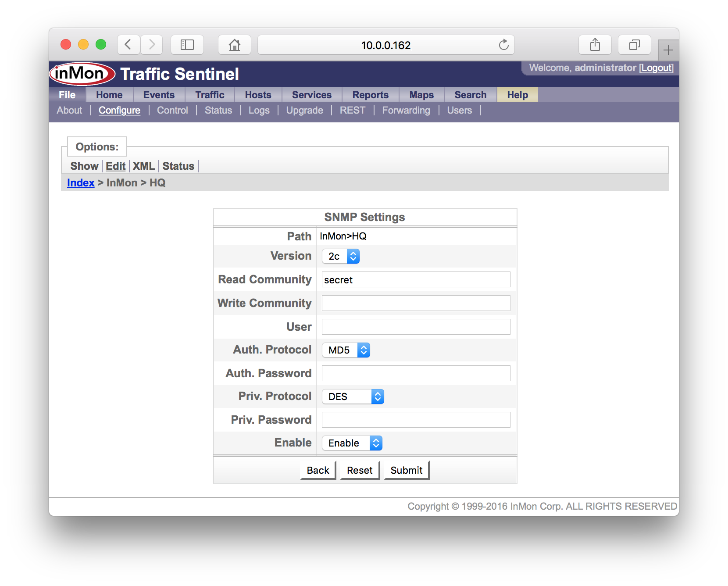The width and height of the screenshot is (728, 586).
Task: Click the Logout link
Action: click(x=657, y=68)
